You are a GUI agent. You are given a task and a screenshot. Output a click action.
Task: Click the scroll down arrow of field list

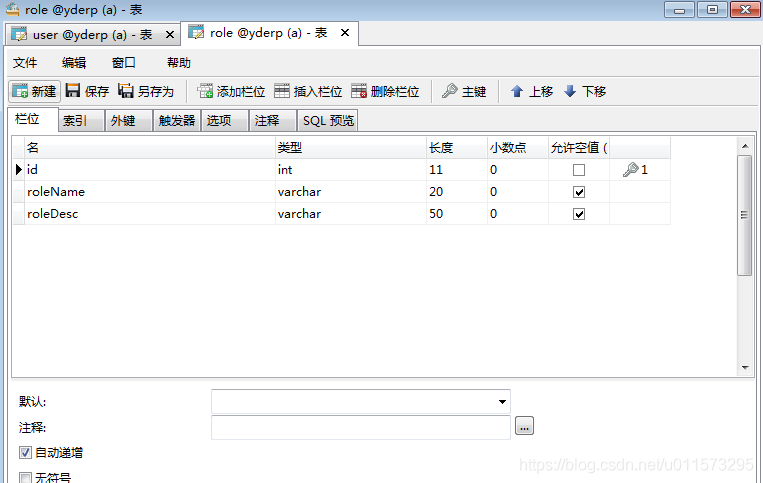tap(745, 367)
